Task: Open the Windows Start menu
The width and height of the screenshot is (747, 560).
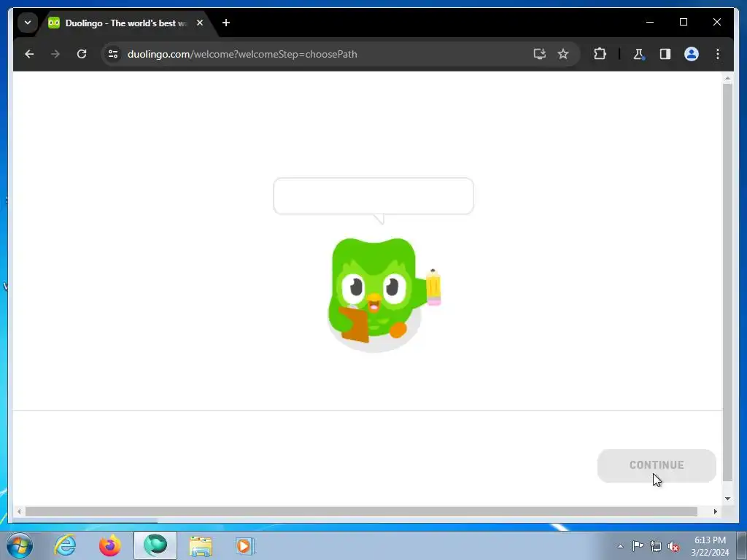Action: pyautogui.click(x=20, y=545)
